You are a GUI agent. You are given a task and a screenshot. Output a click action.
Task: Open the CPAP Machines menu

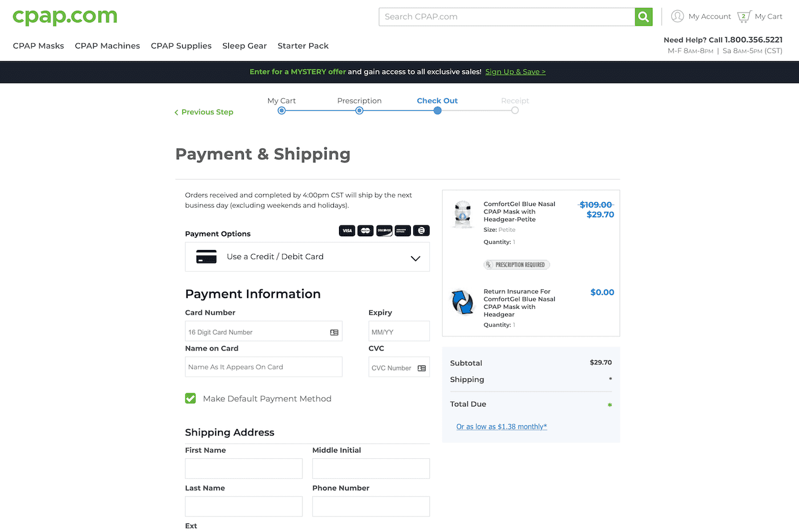(107, 46)
